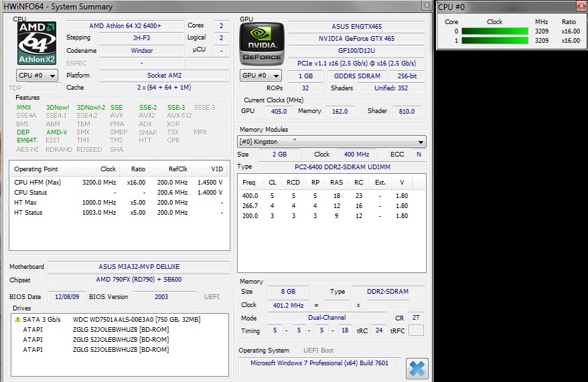Click the ROPs value 32
Image resolution: width=588 pixels, height=382 pixels.
click(305, 88)
